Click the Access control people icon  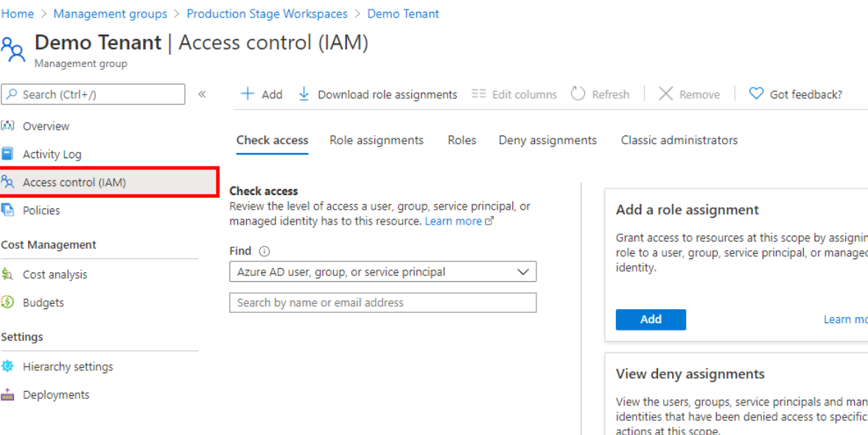[x=8, y=182]
